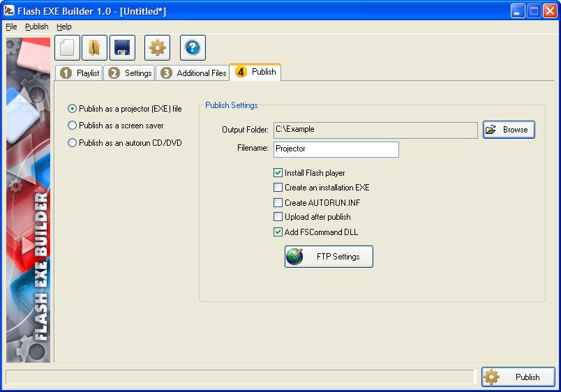561x392 pixels.
Task: Open the File menu
Action: tap(11, 27)
